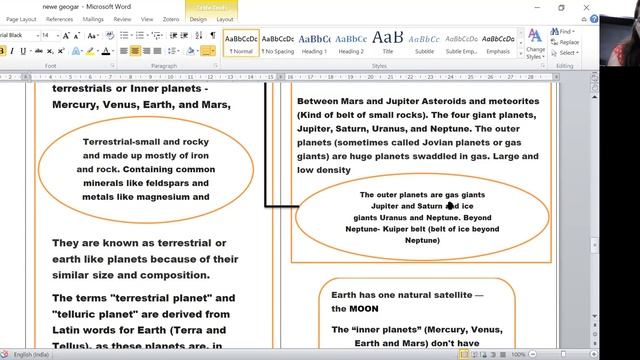Screen dimensions: 640x360
Task: Open the Page Layout tab
Action: [21, 19]
